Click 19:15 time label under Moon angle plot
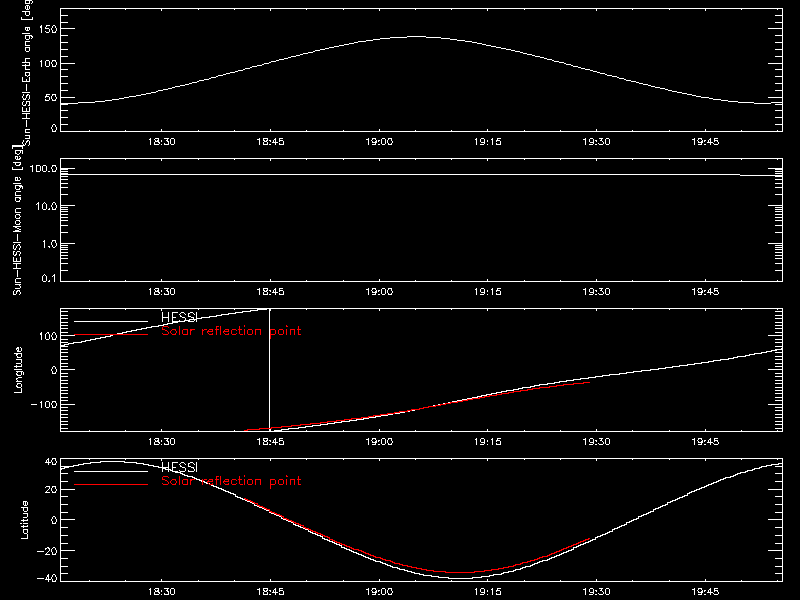This screenshot has width=800, height=600. point(488,291)
